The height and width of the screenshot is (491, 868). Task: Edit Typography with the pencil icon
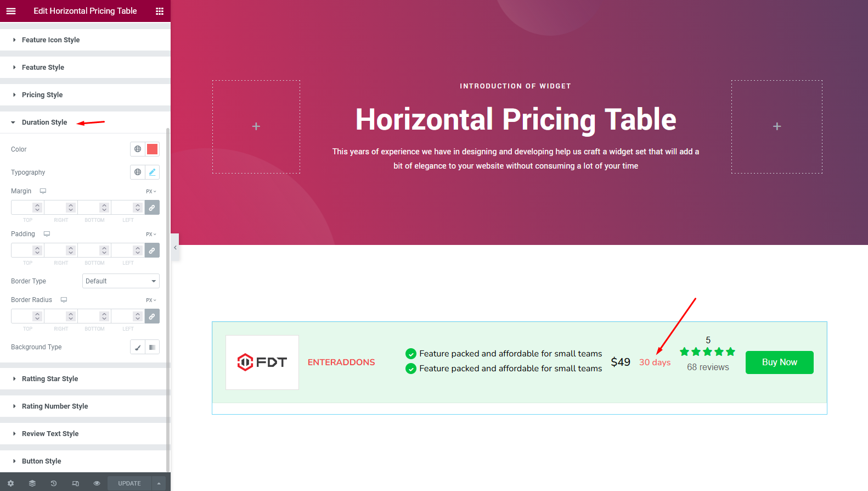[153, 171]
